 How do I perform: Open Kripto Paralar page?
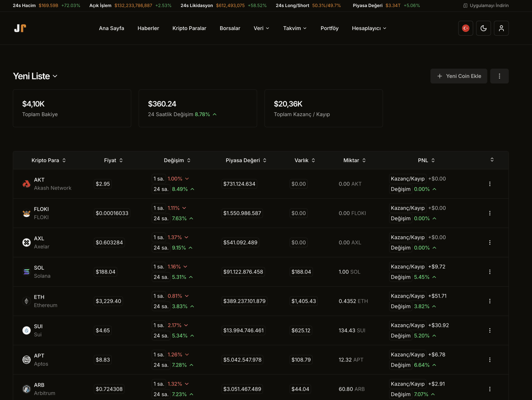pos(189,28)
